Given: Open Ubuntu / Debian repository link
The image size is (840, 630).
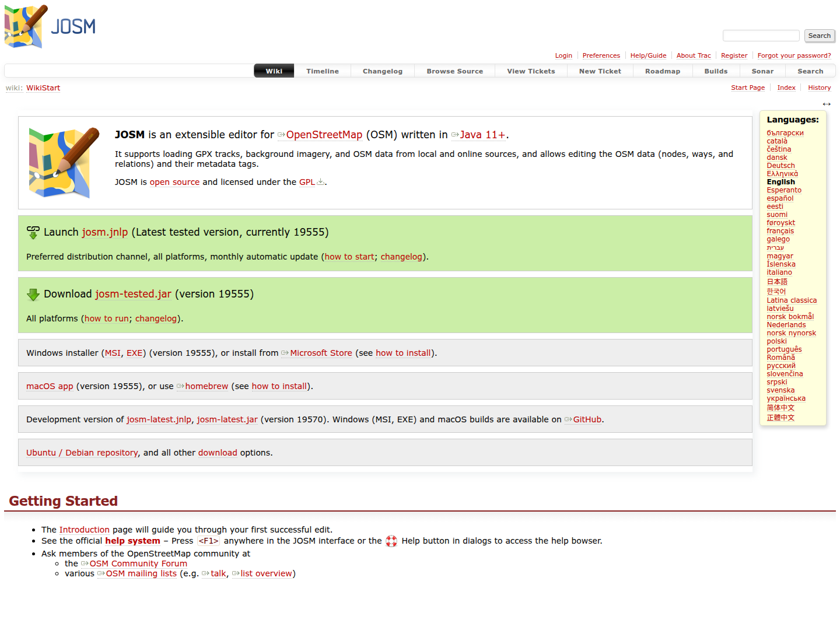Looking at the screenshot, I should (82, 453).
